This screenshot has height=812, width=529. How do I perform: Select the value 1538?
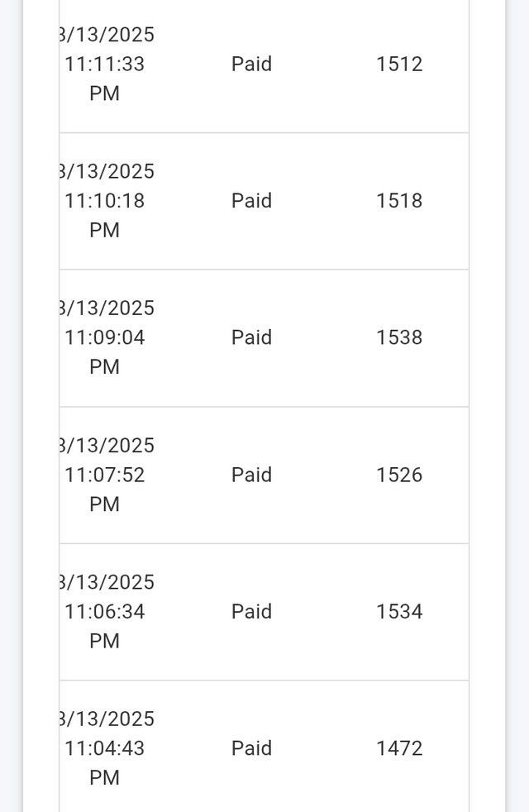(399, 337)
